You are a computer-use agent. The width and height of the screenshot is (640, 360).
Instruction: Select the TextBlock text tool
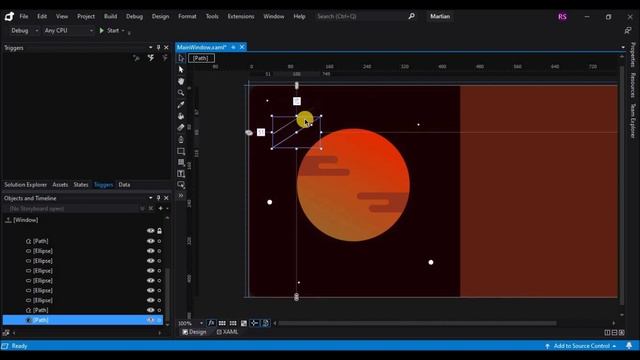(x=181, y=174)
